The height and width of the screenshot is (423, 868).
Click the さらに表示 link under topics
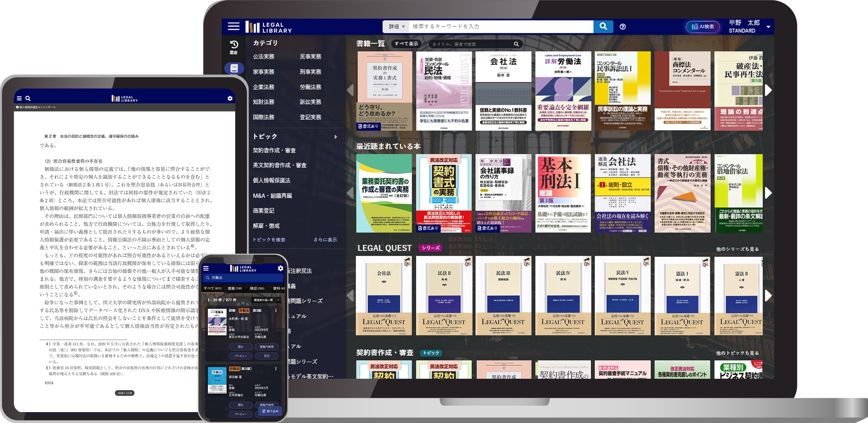[325, 240]
